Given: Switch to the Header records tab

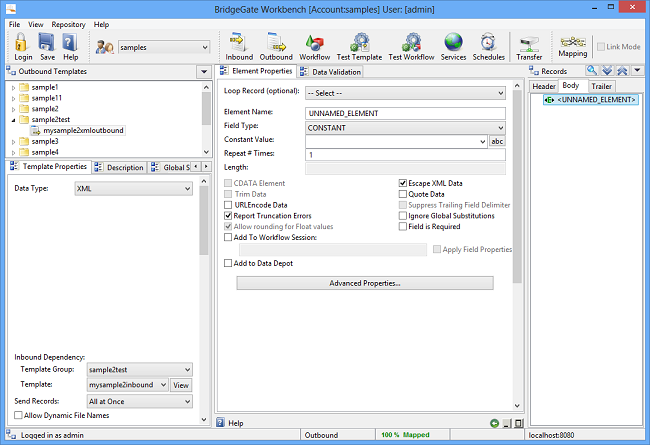Looking at the screenshot, I should (x=543, y=86).
